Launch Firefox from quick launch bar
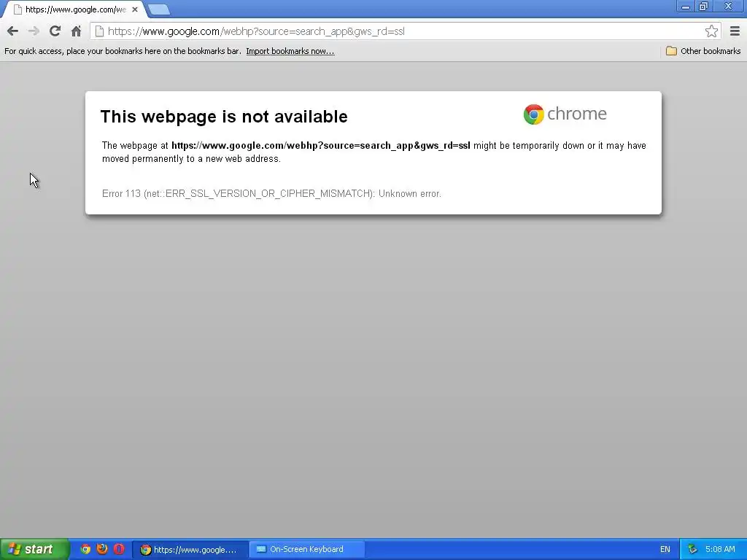The height and width of the screenshot is (560, 747). coord(102,549)
